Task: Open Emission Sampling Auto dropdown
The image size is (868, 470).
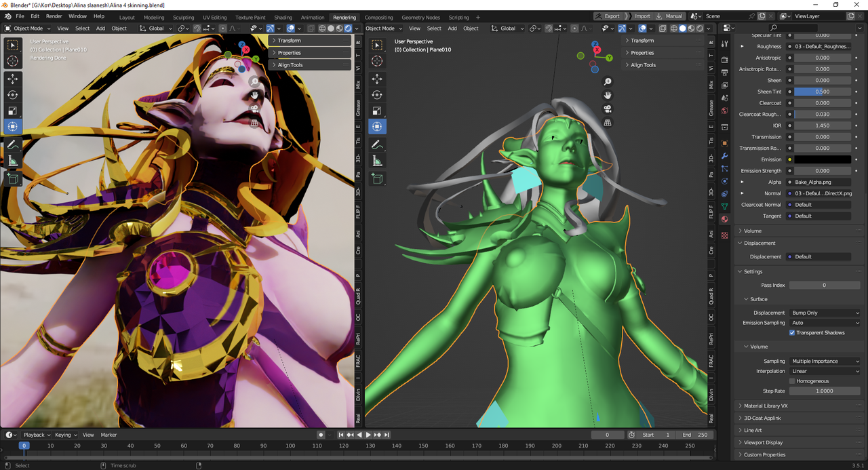Action: (825, 323)
